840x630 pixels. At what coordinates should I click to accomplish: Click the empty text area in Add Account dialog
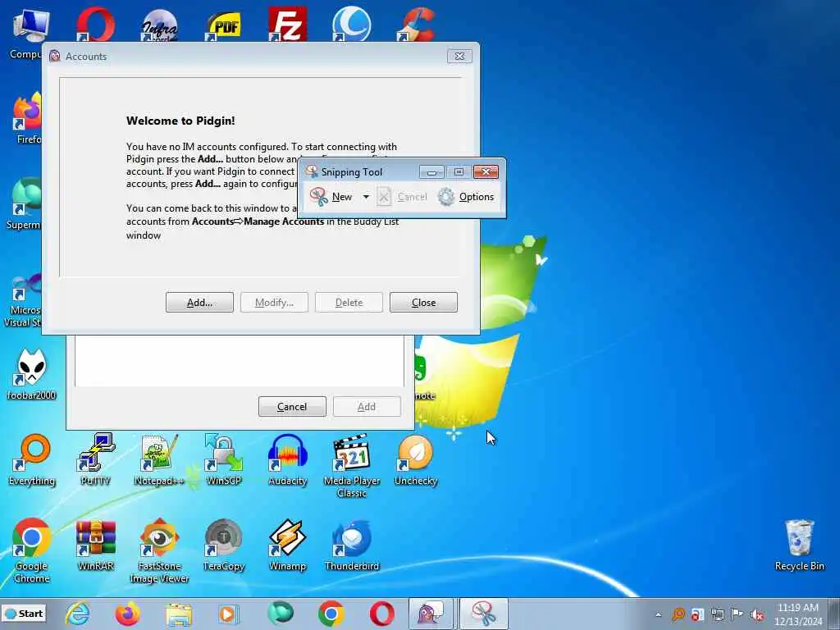[240, 361]
